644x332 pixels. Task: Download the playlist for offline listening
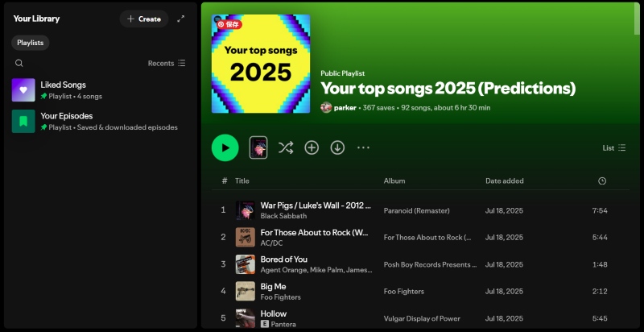(x=337, y=148)
